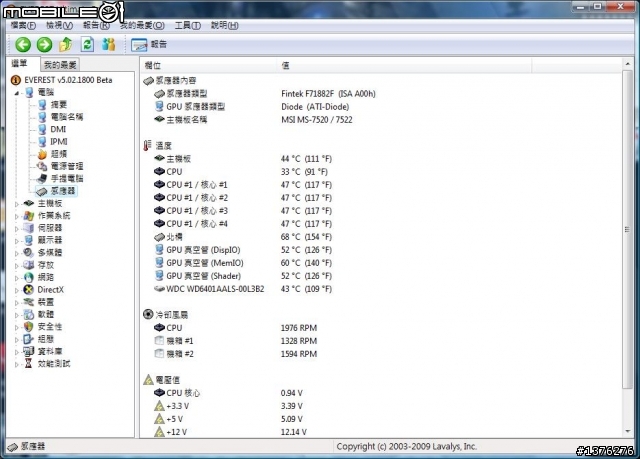This screenshot has width=640, height=459.
Task: Open the 說明(H) help menu
Action: click(224, 25)
